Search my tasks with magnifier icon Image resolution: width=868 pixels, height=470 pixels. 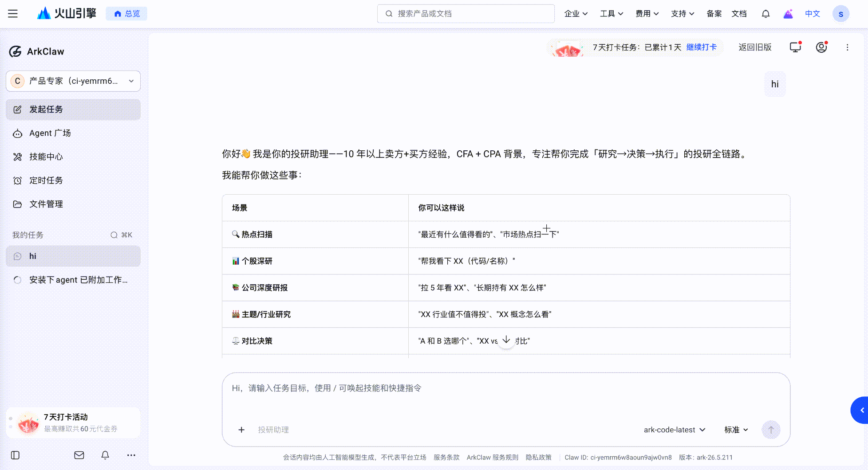click(114, 235)
